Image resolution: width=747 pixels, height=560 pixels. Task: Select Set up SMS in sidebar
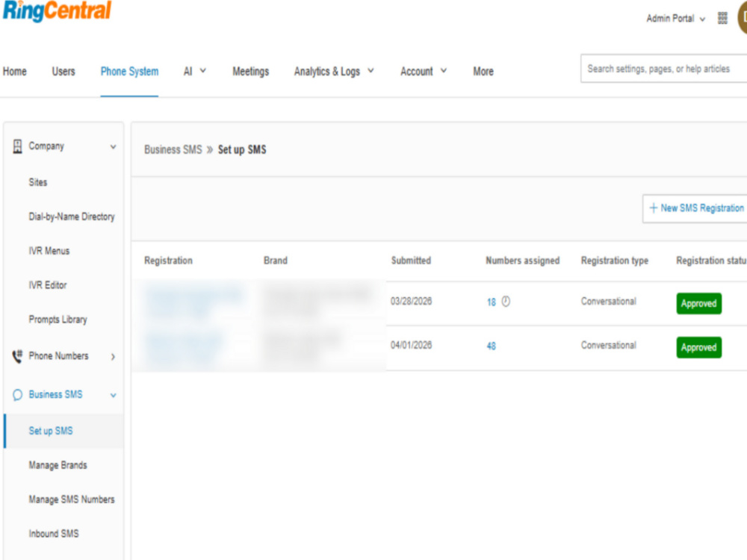[63, 431]
